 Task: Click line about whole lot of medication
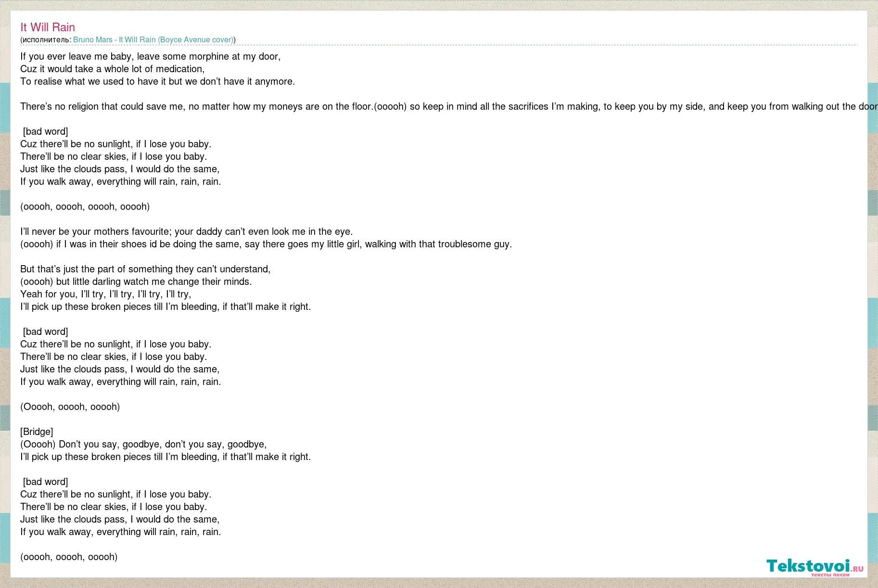pyautogui.click(x=113, y=69)
